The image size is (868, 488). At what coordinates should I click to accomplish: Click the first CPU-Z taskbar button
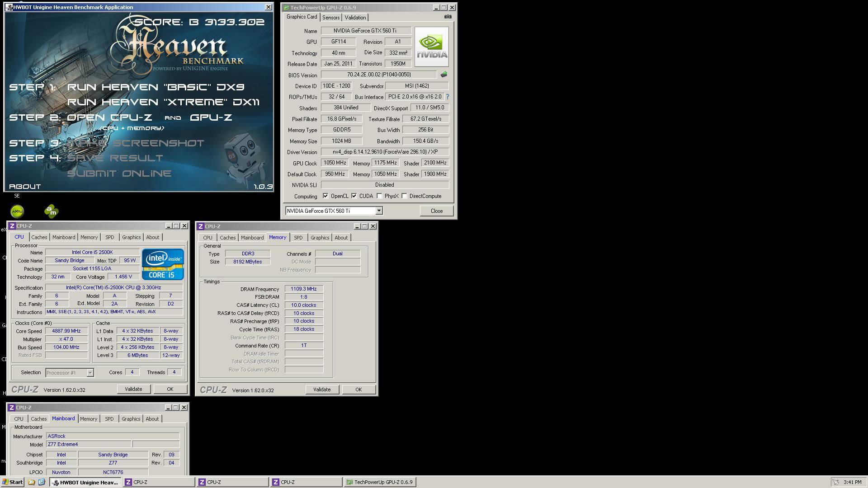click(x=159, y=482)
